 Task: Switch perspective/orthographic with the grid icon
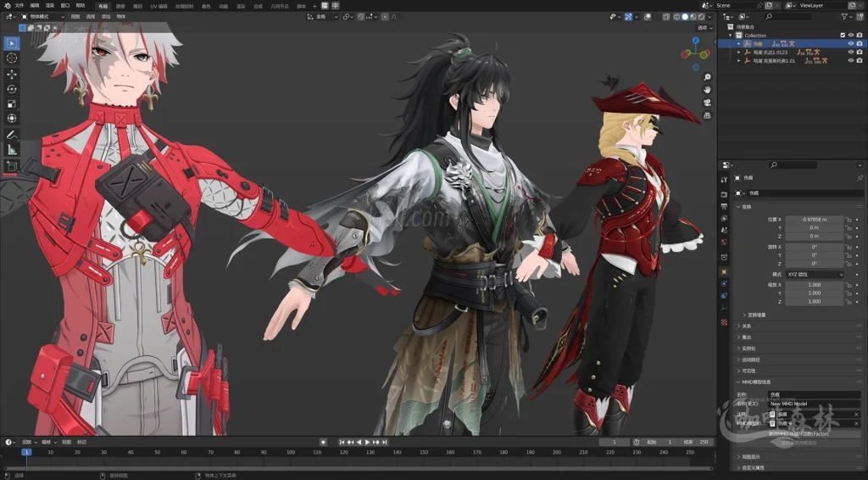pos(707,115)
